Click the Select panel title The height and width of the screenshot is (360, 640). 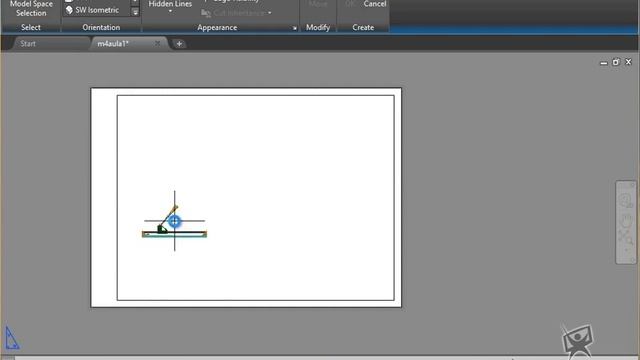(31, 27)
